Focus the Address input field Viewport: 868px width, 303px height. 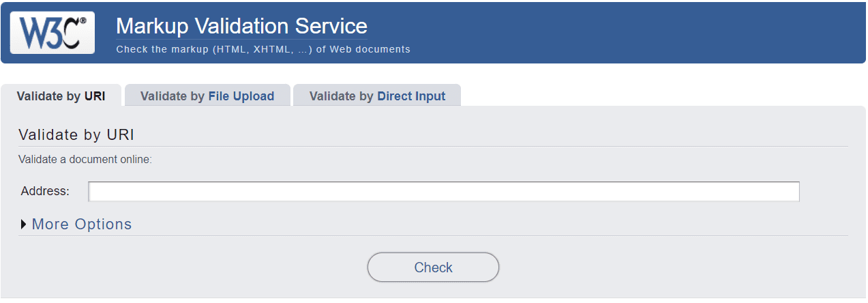(x=443, y=192)
